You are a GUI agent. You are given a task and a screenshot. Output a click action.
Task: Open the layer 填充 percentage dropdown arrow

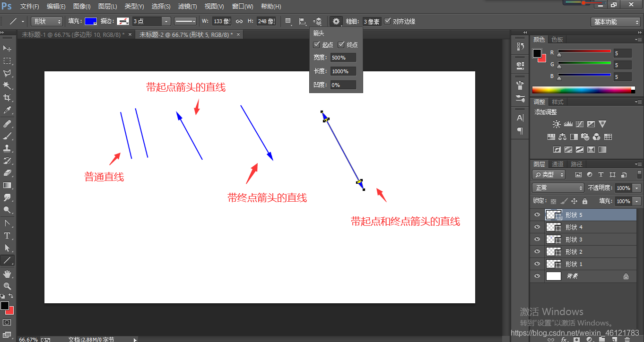(x=637, y=201)
